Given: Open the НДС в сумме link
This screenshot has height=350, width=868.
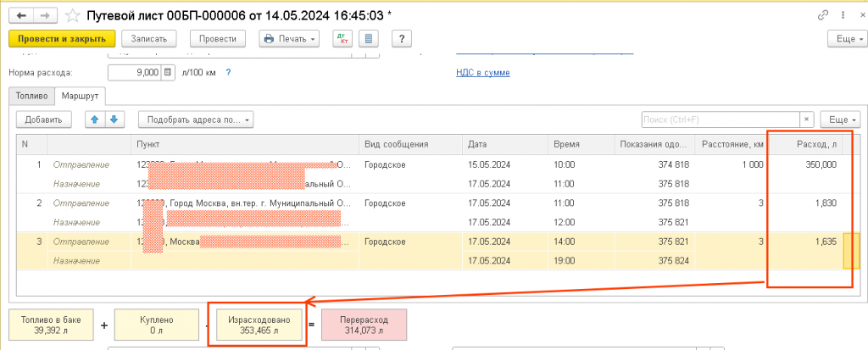Looking at the screenshot, I should 482,73.
